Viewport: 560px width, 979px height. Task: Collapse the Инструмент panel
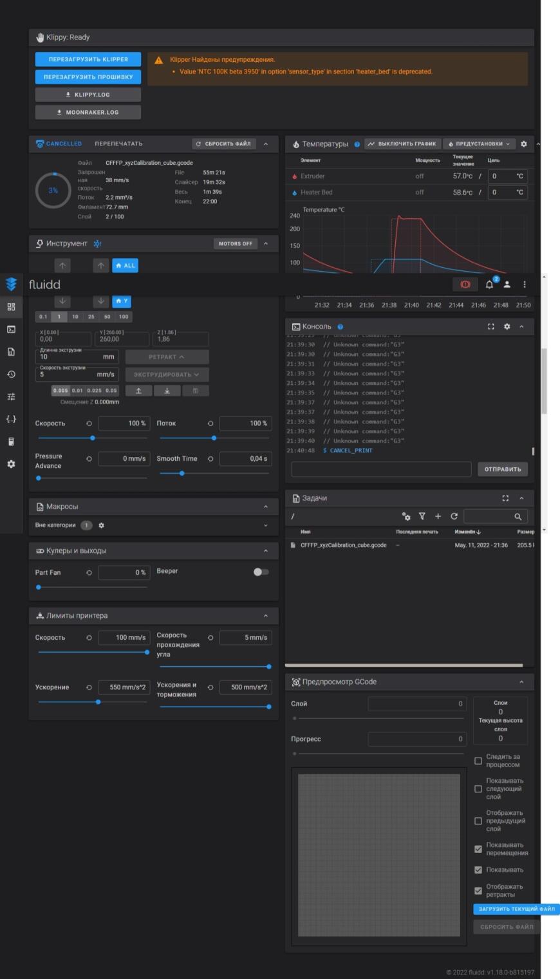point(266,243)
